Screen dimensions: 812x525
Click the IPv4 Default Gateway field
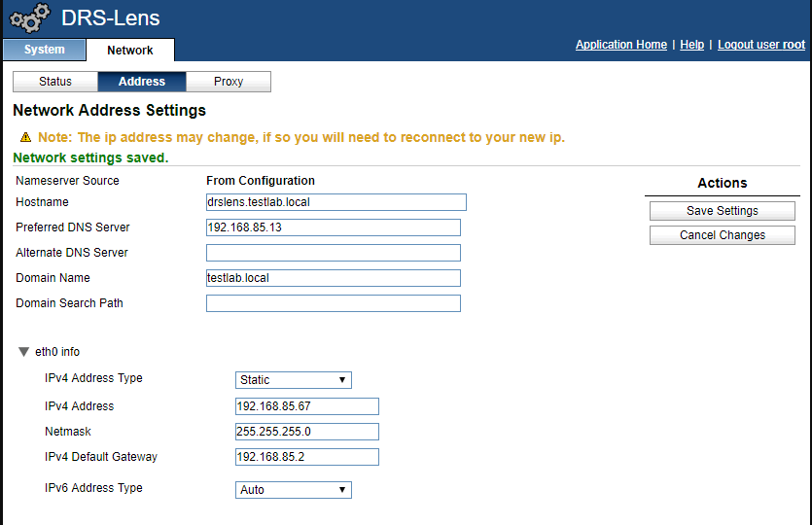(306, 457)
